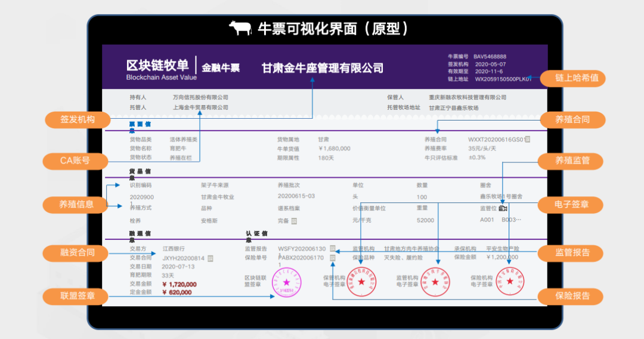Open document icon beside JXYH20200814
Screen dimensions: 644x339
click(210, 258)
